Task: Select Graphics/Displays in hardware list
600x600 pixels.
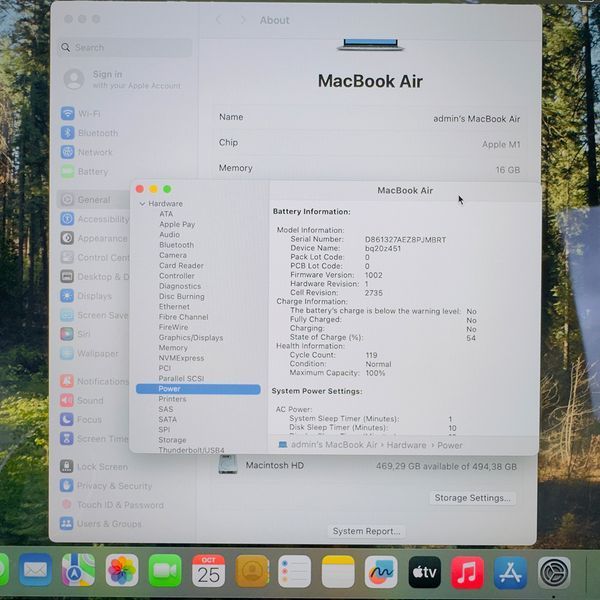Action: pos(191,338)
